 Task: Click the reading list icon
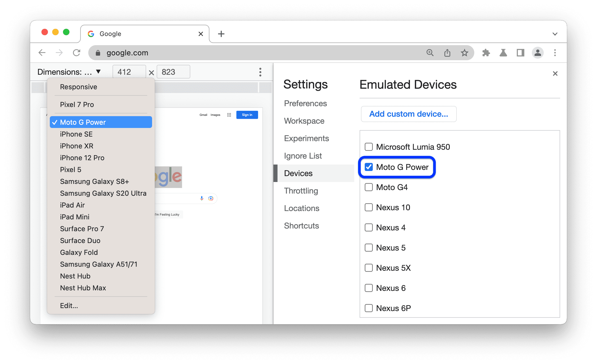(518, 53)
